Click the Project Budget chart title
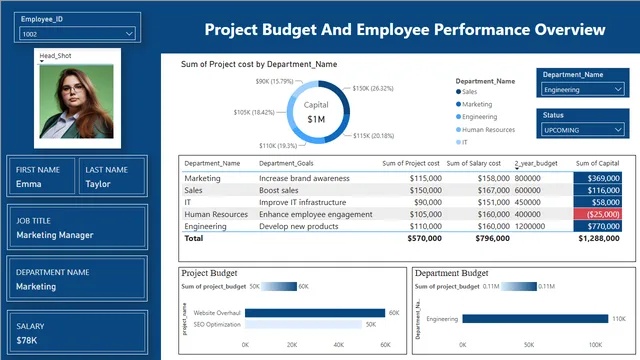The height and width of the screenshot is (360, 640). pyautogui.click(x=209, y=273)
